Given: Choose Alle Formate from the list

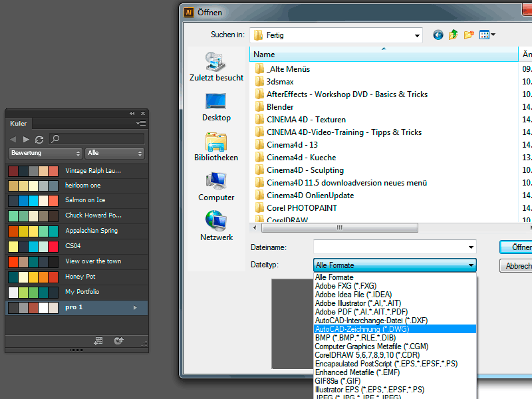Looking at the screenshot, I should [395, 277].
